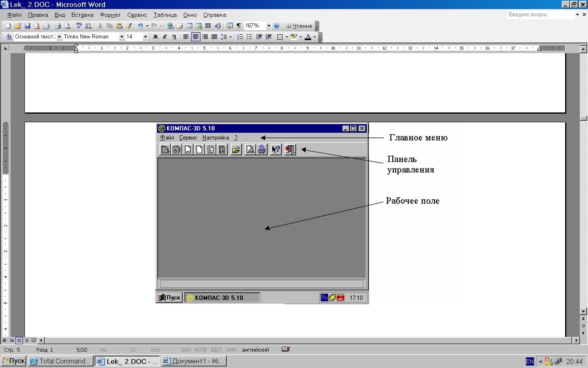The height and width of the screenshot is (368, 588).
Task: Undo the last action
Action: point(140,26)
